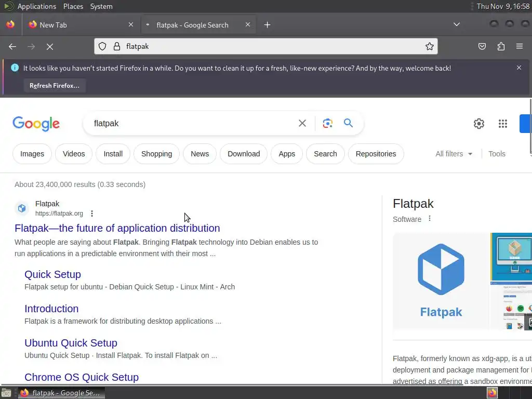Open the Introduction sitelink
The width and height of the screenshot is (532, 399).
click(x=51, y=309)
